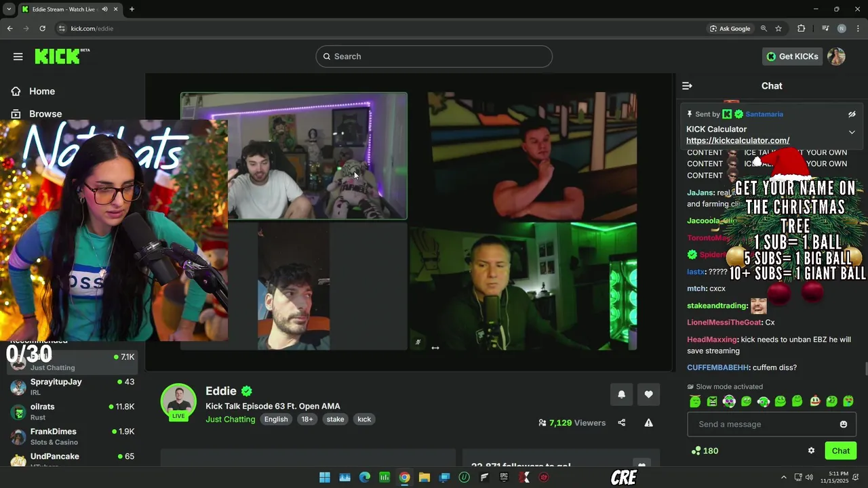Click stakeandtrading username in chat

click(x=717, y=306)
